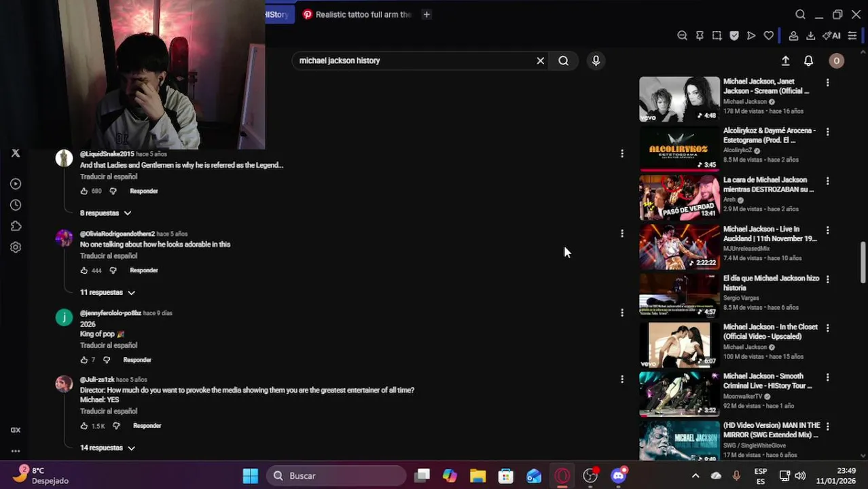Expand the 8 respuestas replies
The height and width of the screenshot is (489, 868).
105,213
